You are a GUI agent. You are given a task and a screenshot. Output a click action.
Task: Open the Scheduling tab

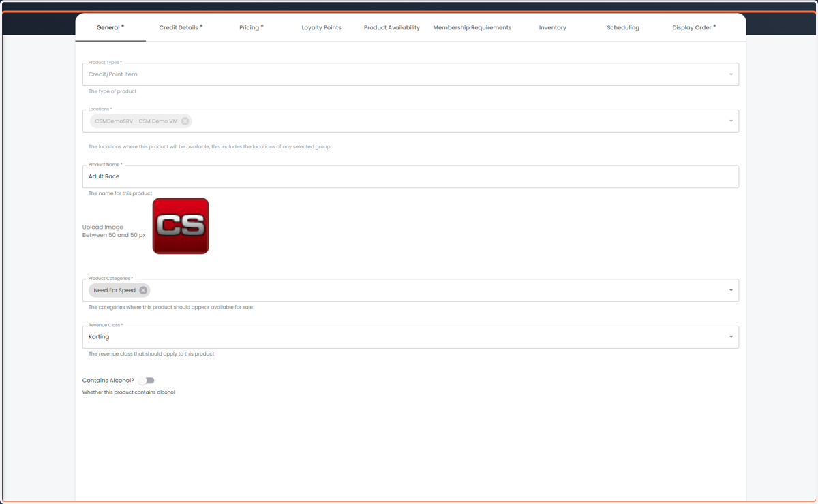[623, 27]
